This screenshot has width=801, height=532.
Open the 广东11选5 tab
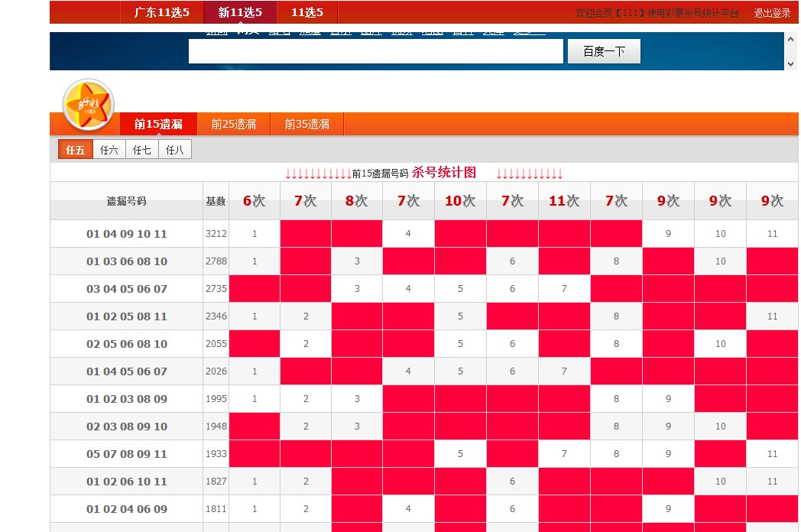pyautogui.click(x=161, y=12)
